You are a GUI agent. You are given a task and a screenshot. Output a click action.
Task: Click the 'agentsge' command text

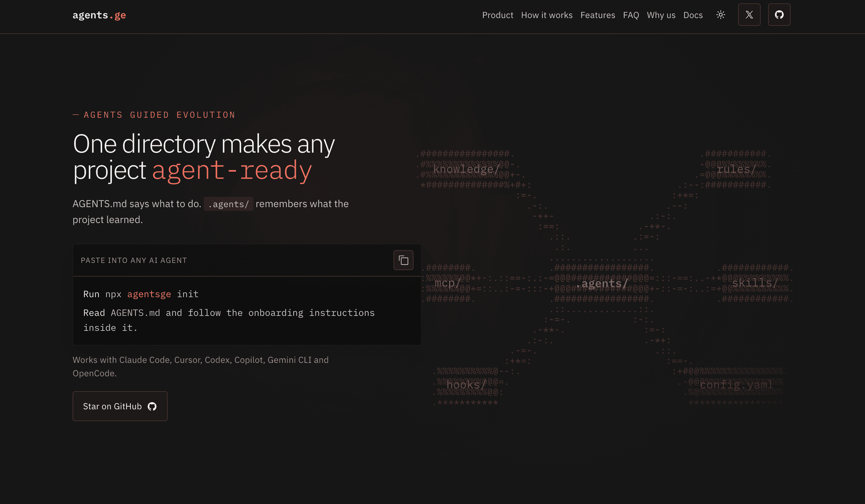(149, 294)
